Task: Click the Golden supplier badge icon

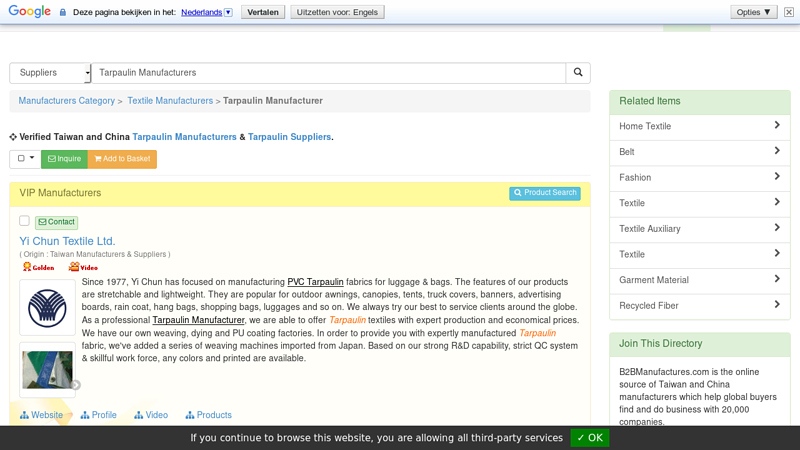Action: pyautogui.click(x=39, y=267)
